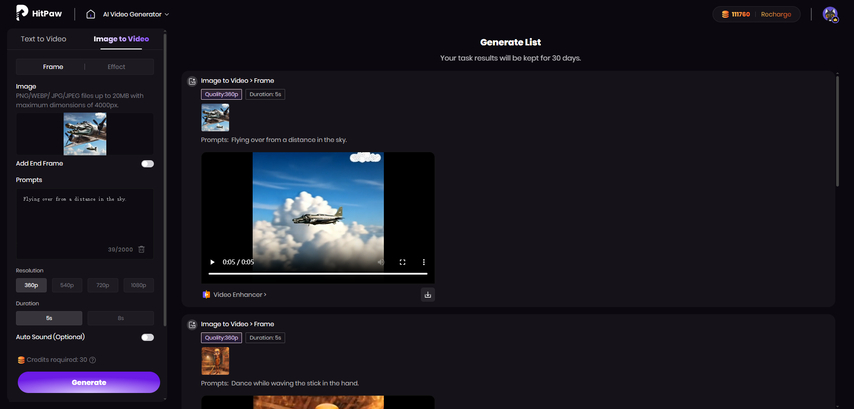Click the Video Enhancer icon
The height and width of the screenshot is (409, 854).
click(x=206, y=295)
